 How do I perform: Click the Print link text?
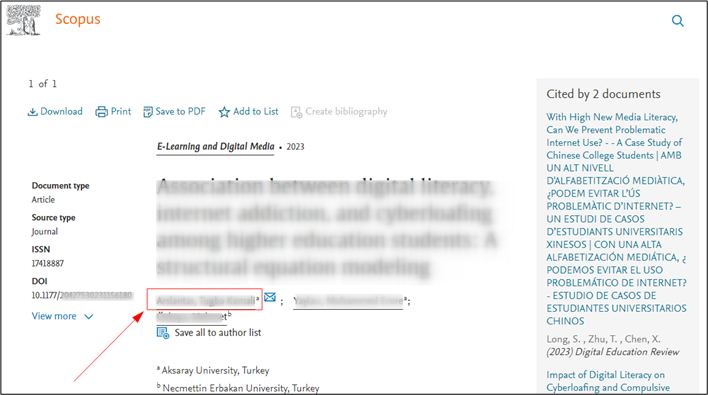tap(121, 112)
